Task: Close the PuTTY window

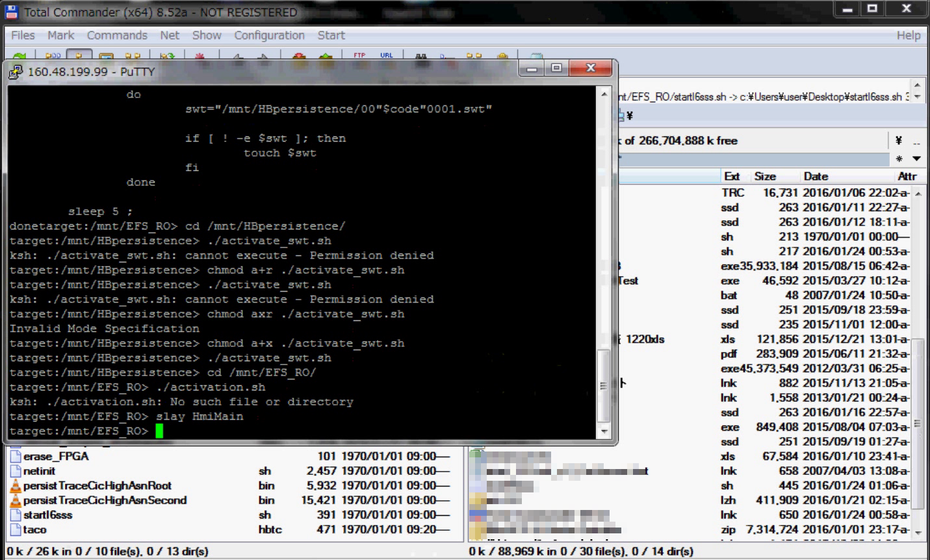Action: pos(590,68)
